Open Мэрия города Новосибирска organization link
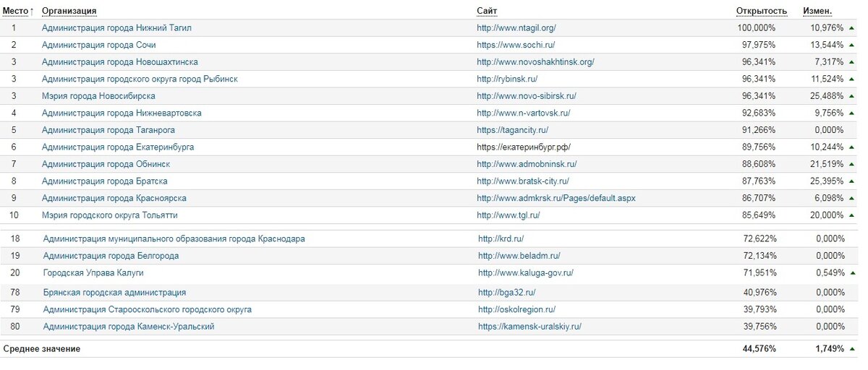868x370 pixels. (98, 96)
